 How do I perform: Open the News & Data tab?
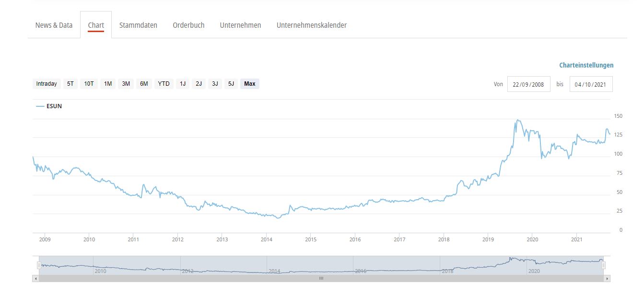(54, 25)
